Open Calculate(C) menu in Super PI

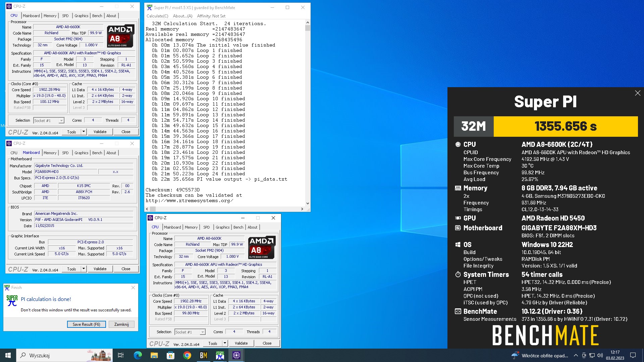point(157,16)
